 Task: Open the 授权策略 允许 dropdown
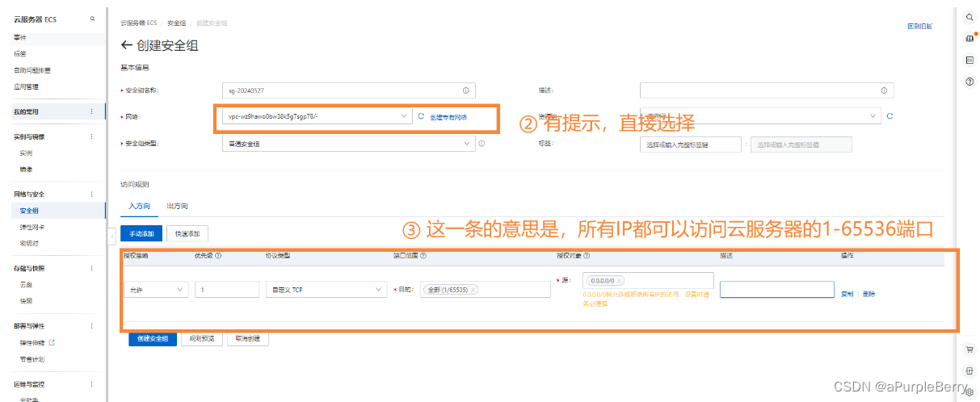click(156, 290)
